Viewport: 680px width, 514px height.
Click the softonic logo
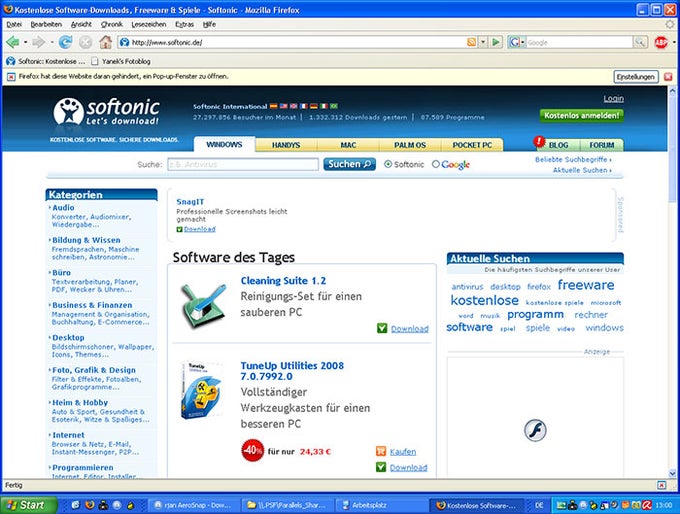point(107,111)
